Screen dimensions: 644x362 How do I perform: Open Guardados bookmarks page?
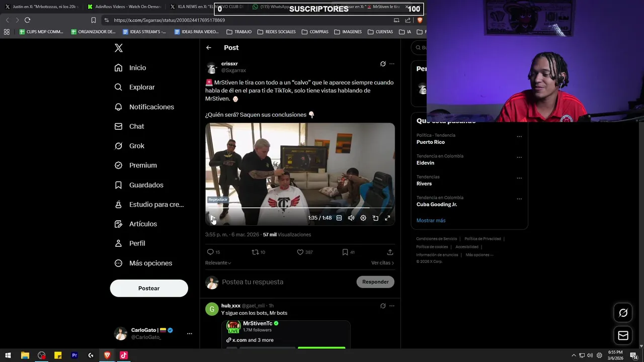coord(139,185)
